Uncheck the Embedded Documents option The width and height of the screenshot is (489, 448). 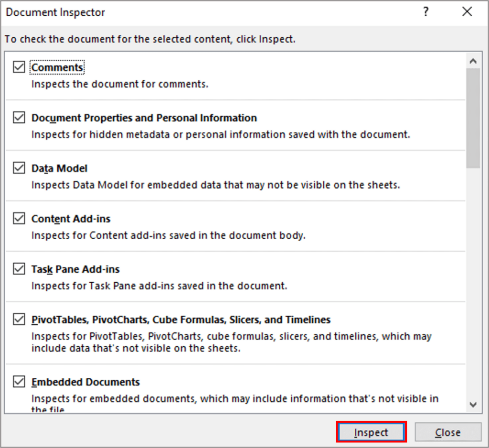19,382
